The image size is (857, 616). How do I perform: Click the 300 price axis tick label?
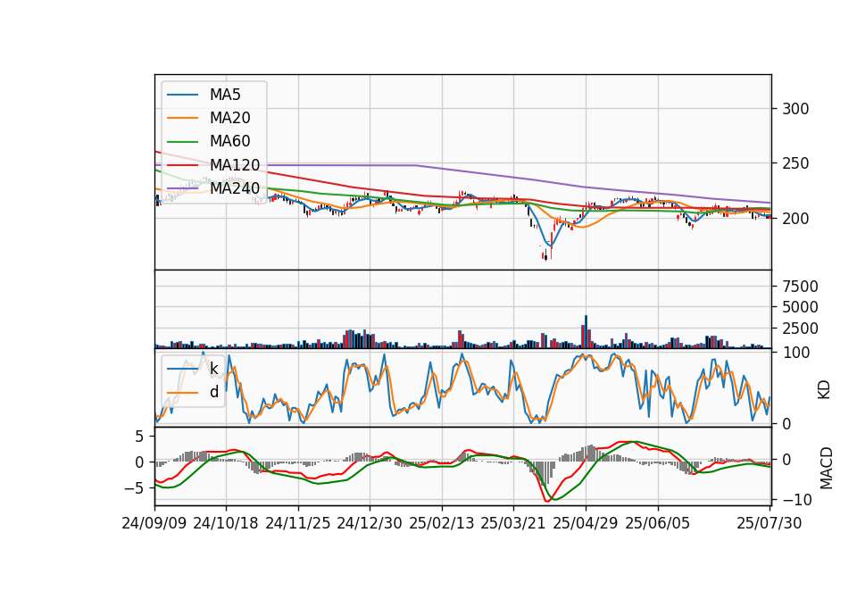click(x=795, y=109)
